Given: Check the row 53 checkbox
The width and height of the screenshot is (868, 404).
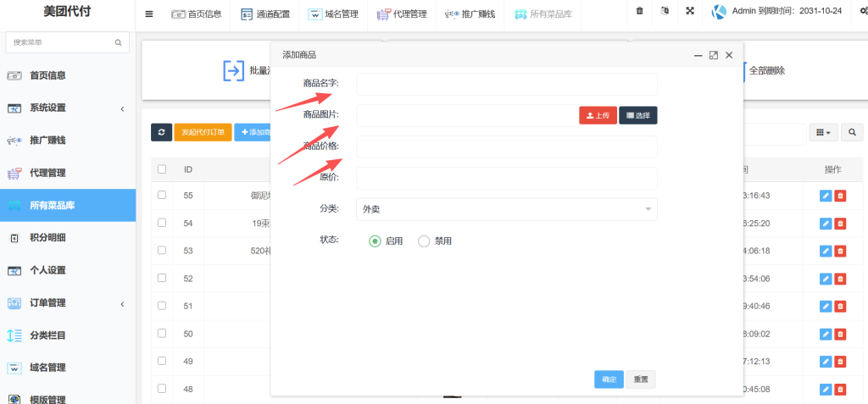Looking at the screenshot, I should click(162, 250).
